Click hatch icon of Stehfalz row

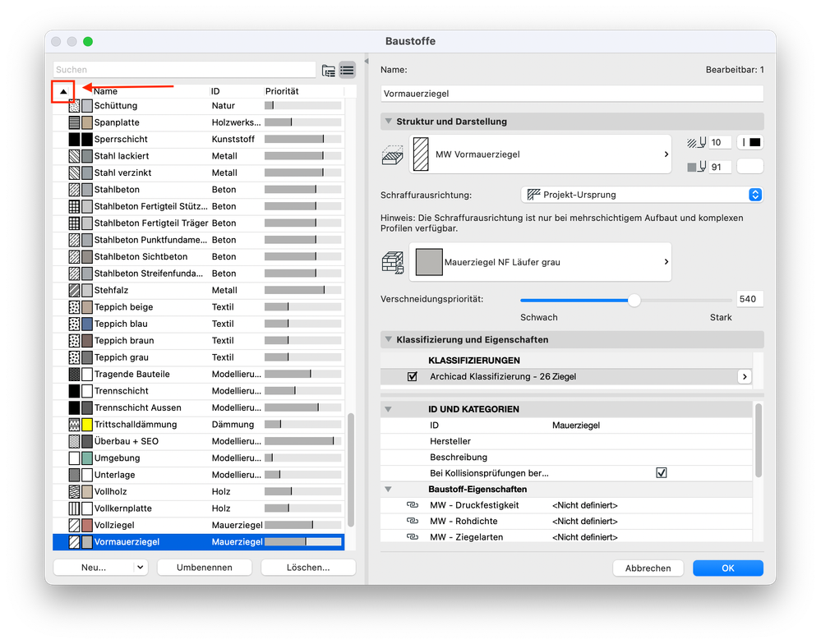[74, 290]
